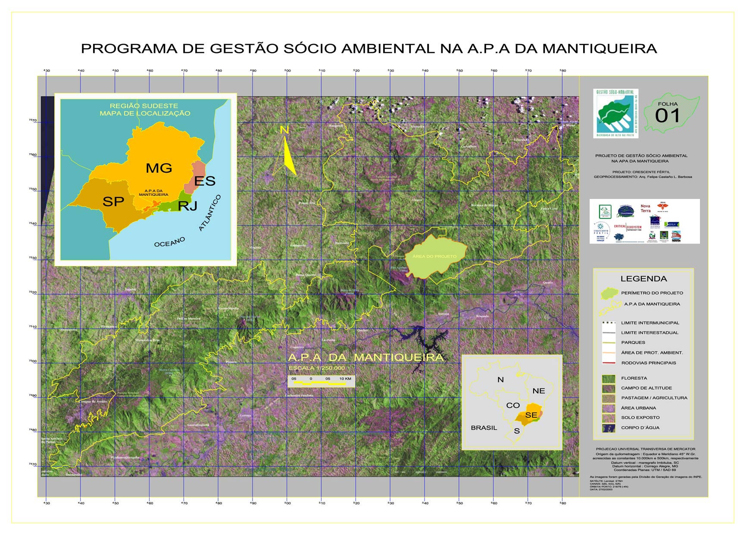Click the SERLA logo
756x534 pixels.
click(x=672, y=225)
